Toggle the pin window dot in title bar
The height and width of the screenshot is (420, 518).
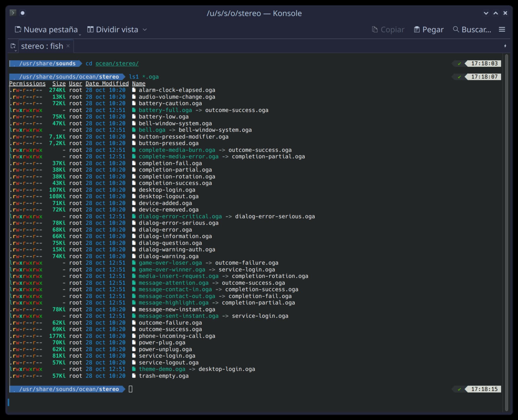coord(23,13)
